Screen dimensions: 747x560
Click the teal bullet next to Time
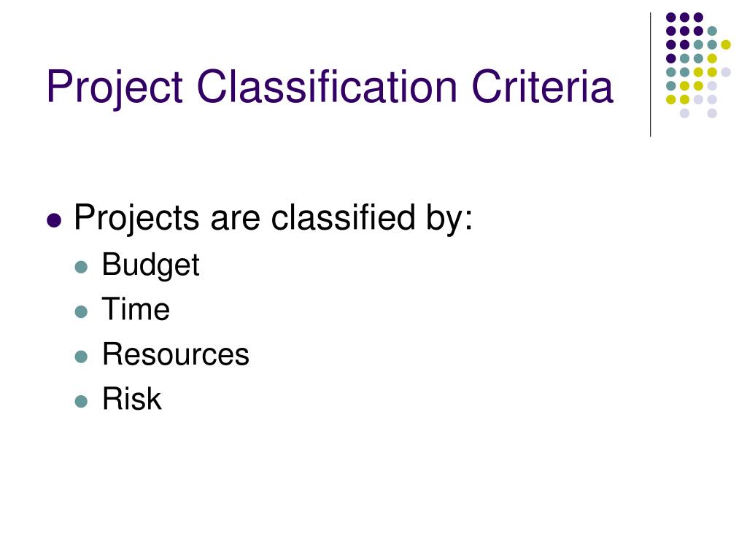click(x=82, y=312)
